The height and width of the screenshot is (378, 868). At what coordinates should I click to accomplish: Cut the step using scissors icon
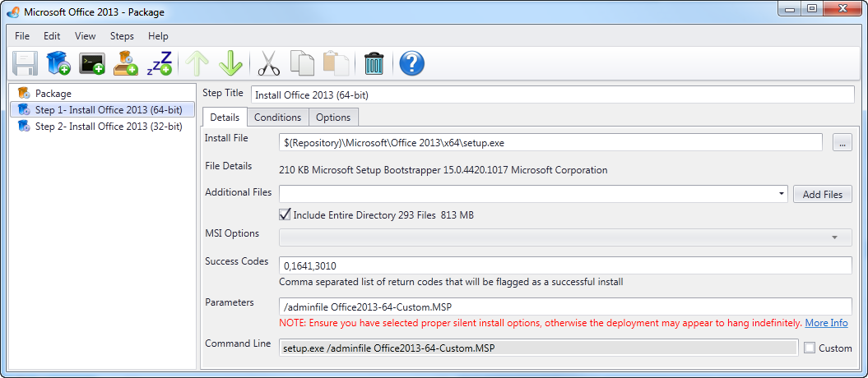click(269, 63)
